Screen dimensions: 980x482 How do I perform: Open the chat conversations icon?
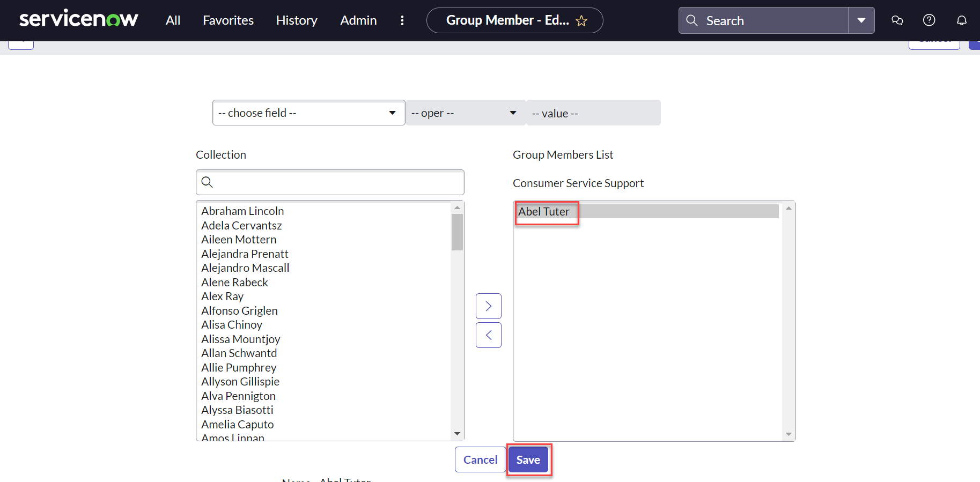897,20
